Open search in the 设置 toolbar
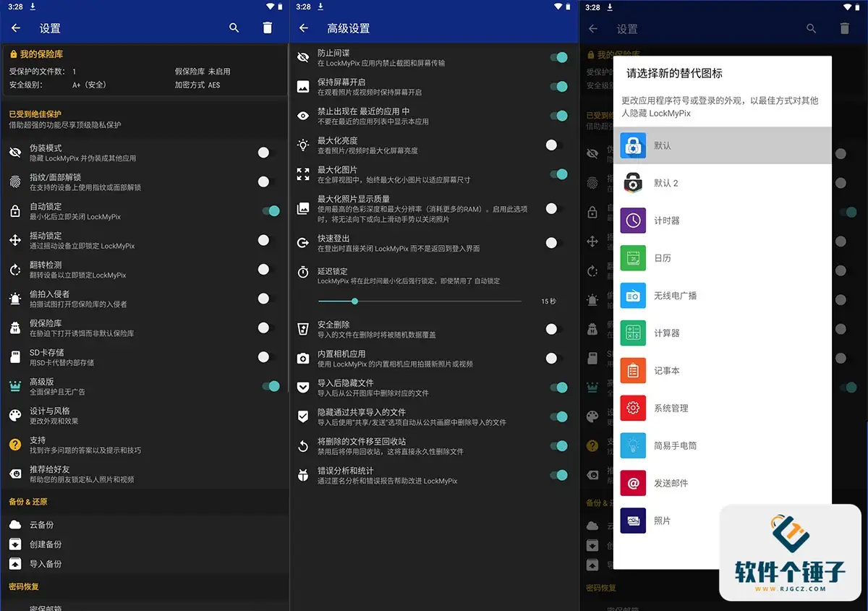868x611 pixels. click(234, 28)
